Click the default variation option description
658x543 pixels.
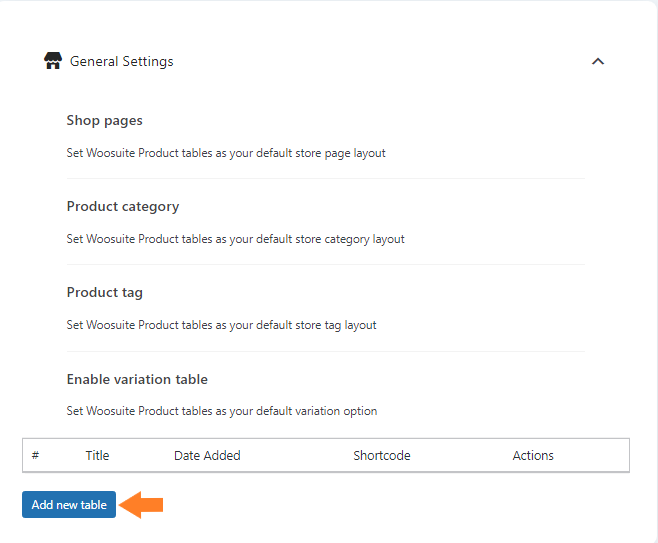[222, 411]
